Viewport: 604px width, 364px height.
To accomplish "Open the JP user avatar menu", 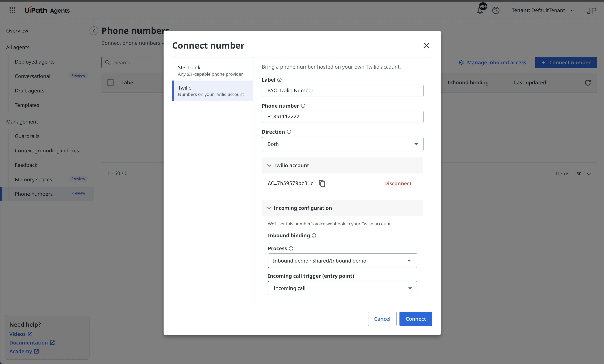I will pyautogui.click(x=591, y=10).
